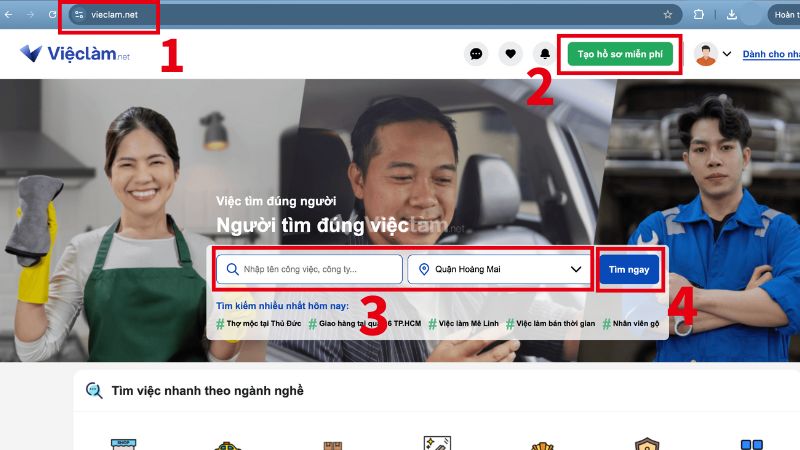This screenshot has width=800, height=450.
Task: Select hashtag Giao hàng tại quận 6 TP.HCM
Action: (x=365, y=323)
